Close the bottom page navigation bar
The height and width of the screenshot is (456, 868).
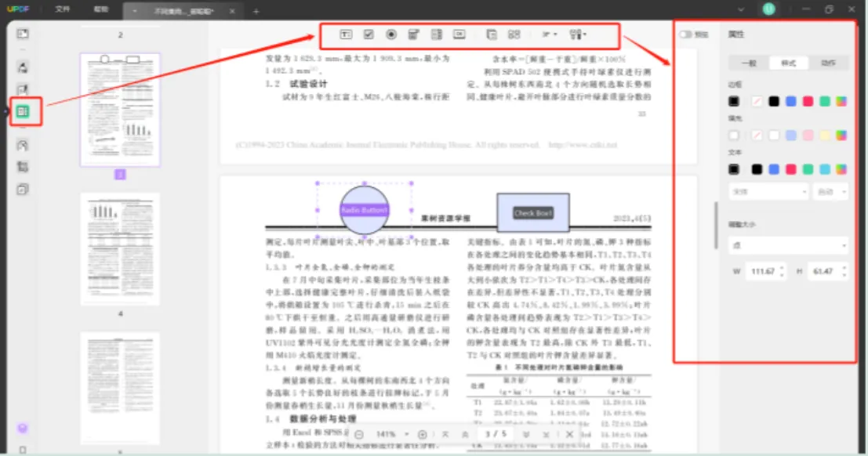569,434
